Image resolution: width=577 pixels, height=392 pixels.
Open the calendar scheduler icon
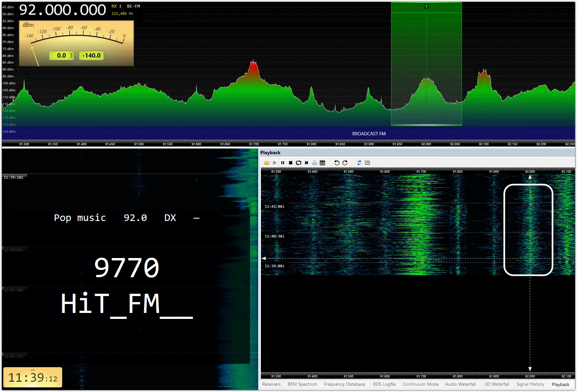(x=322, y=163)
